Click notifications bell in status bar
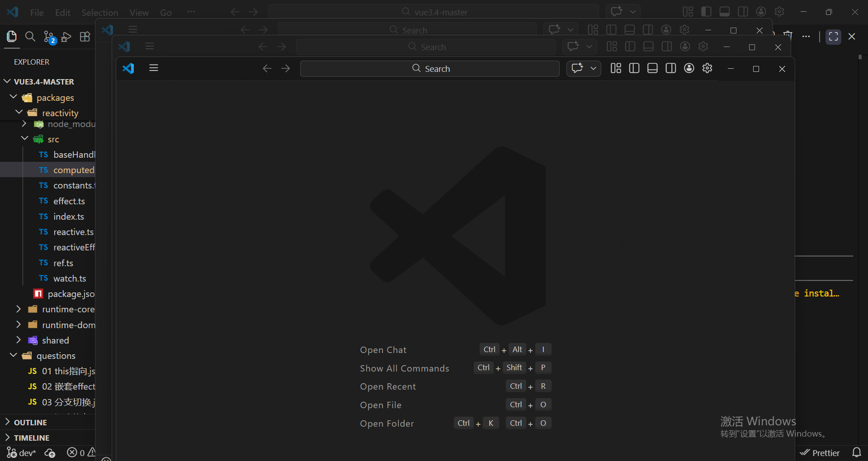 pos(857,452)
